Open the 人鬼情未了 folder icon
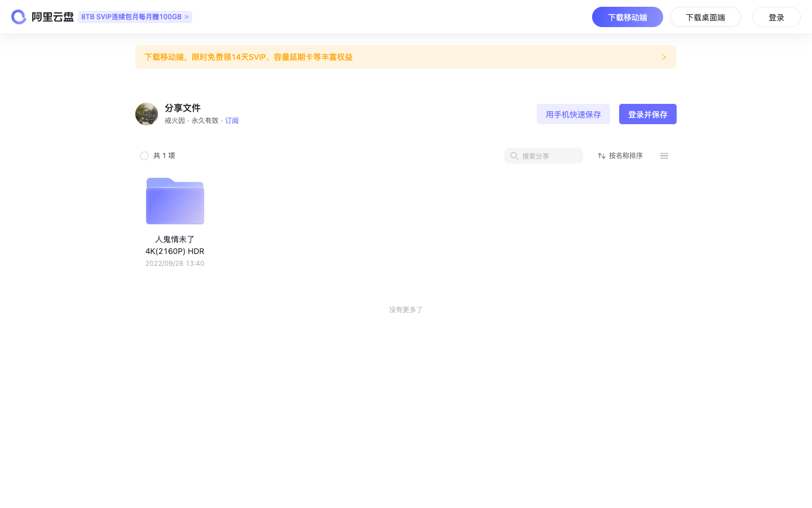Screen dimensions: 812x508 coord(175,201)
